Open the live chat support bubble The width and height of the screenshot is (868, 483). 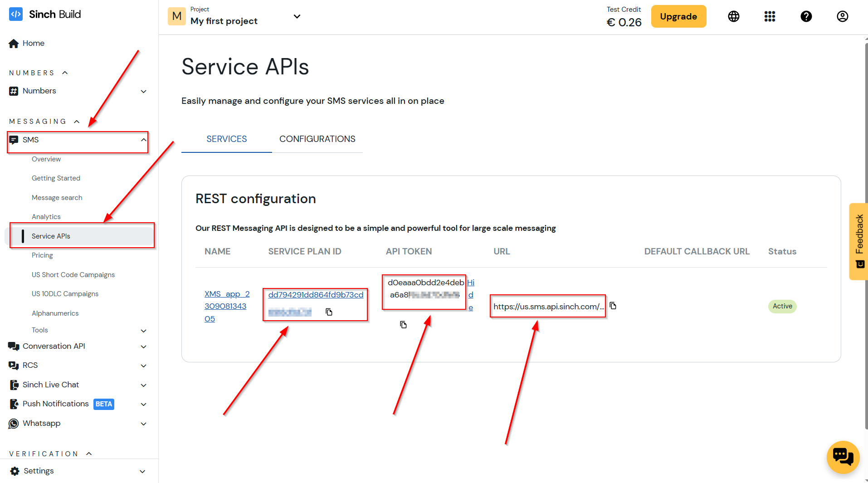tap(843, 457)
